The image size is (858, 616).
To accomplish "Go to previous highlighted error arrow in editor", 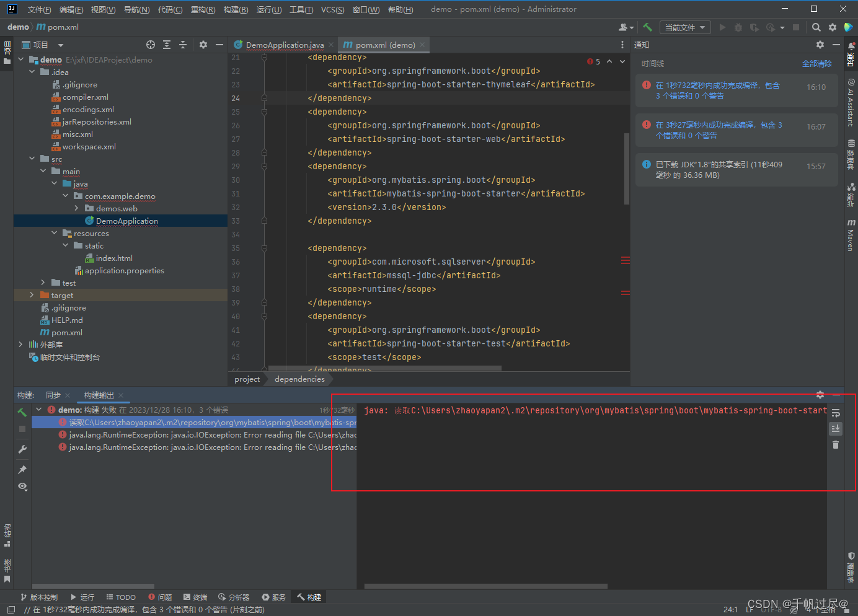I will click(609, 61).
